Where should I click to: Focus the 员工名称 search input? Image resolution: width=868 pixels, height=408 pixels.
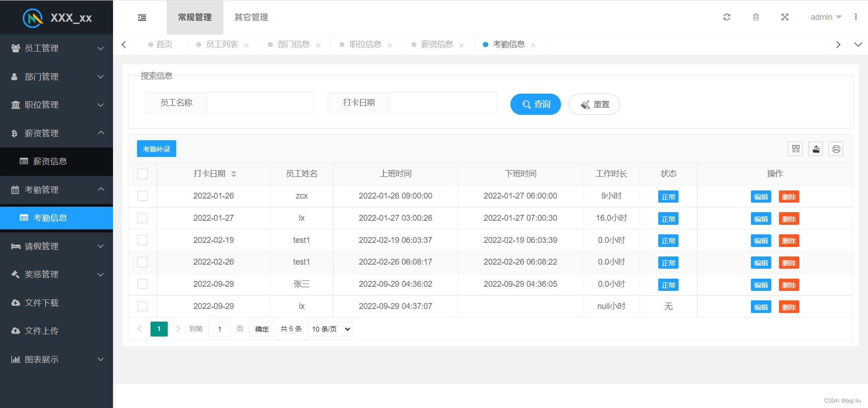260,103
